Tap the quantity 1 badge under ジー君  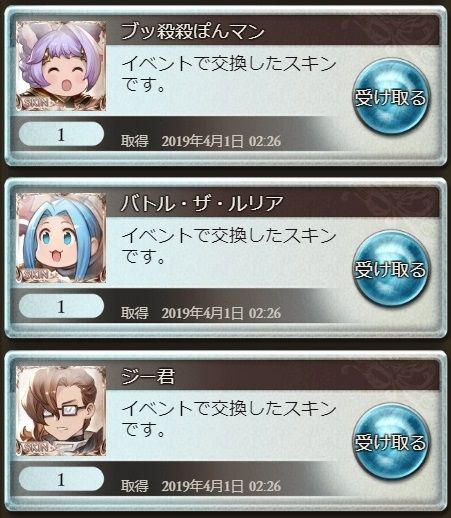61,479
